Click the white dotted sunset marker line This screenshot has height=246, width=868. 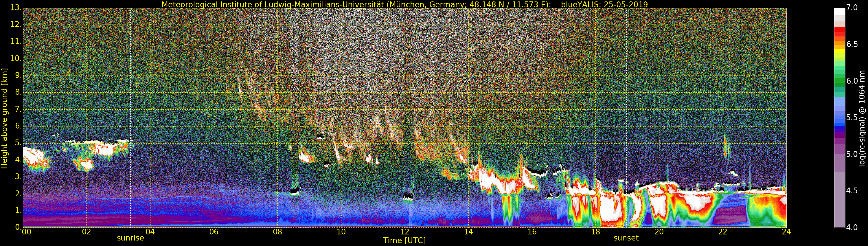click(x=627, y=118)
